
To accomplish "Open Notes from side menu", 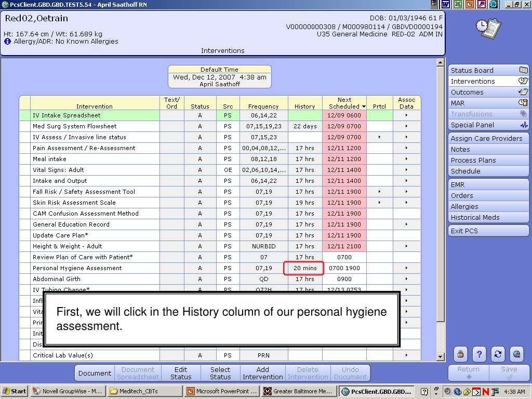I will [488, 149].
